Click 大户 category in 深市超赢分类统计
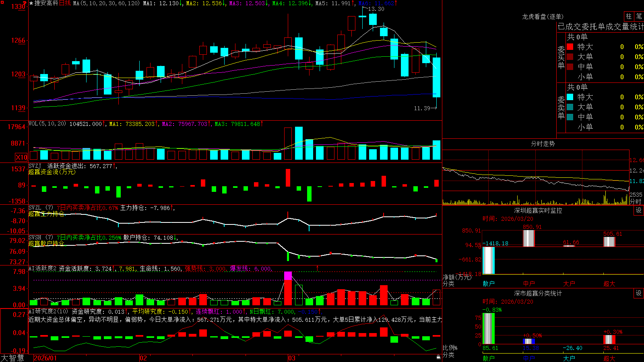The width and height of the screenshot is (644, 362). (569, 358)
